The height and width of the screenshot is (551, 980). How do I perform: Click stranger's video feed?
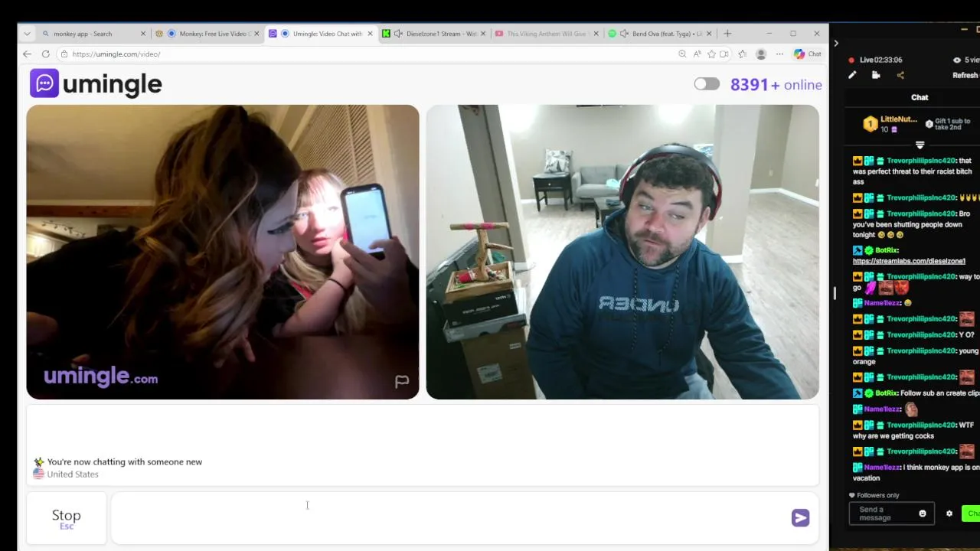coord(223,252)
